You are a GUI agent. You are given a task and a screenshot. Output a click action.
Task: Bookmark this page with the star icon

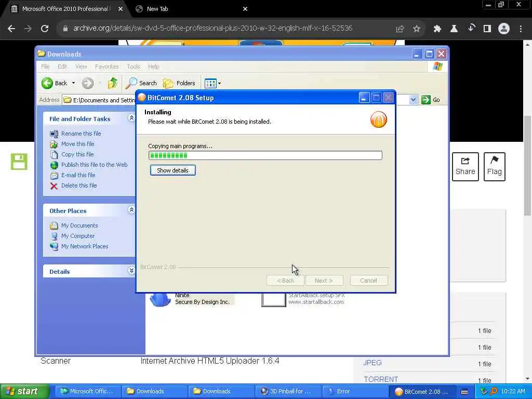416,29
